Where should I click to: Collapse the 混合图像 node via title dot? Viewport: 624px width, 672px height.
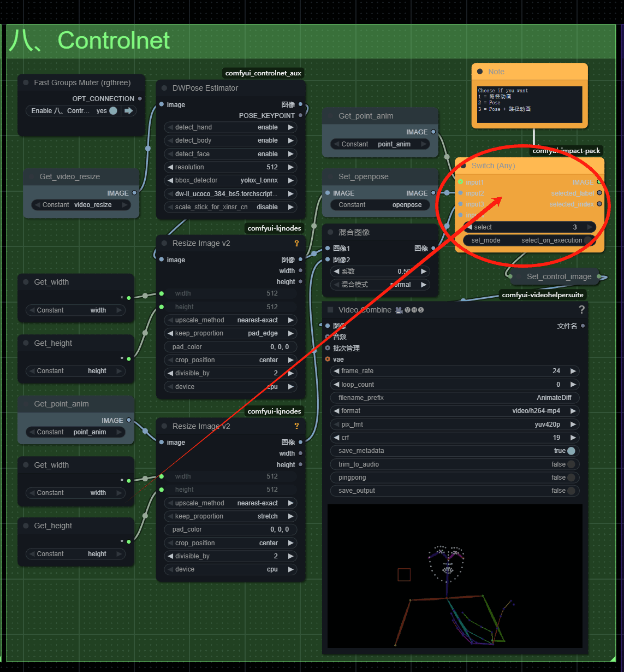[330, 232]
